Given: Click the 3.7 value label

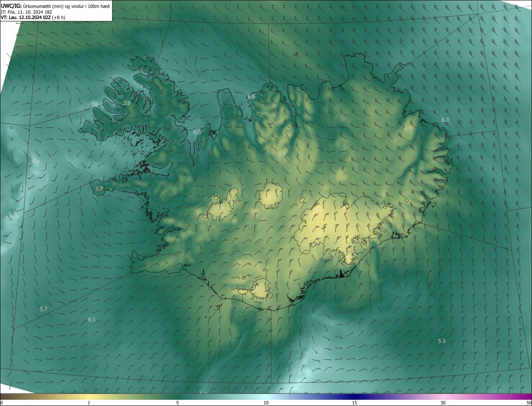Looking at the screenshot, I should tap(99, 189).
